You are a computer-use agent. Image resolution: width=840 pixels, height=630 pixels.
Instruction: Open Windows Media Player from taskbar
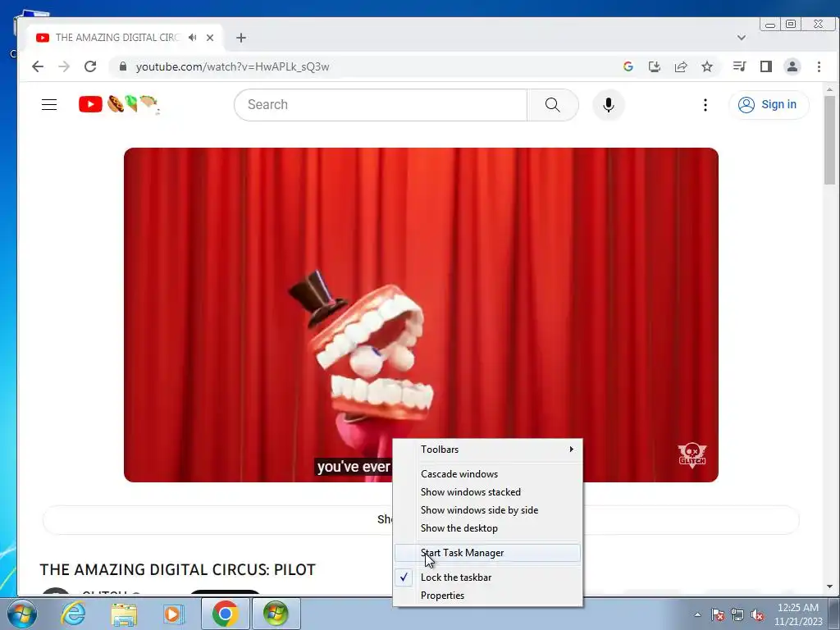(x=172, y=614)
